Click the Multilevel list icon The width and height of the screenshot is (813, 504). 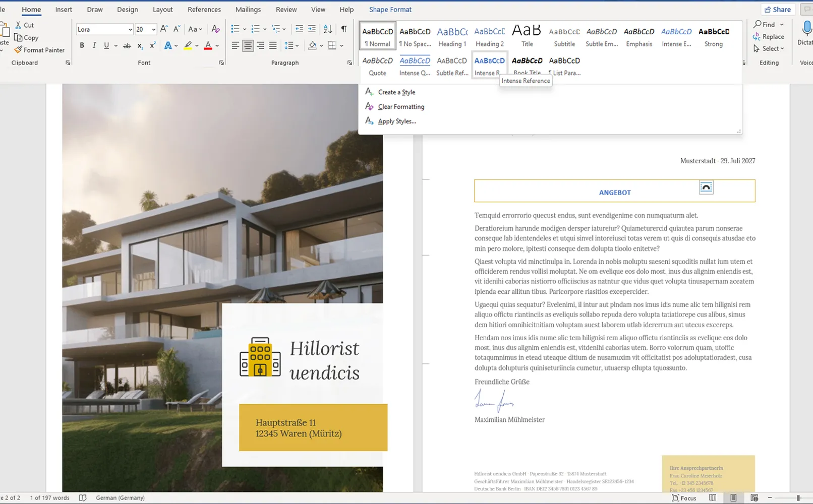click(x=276, y=29)
